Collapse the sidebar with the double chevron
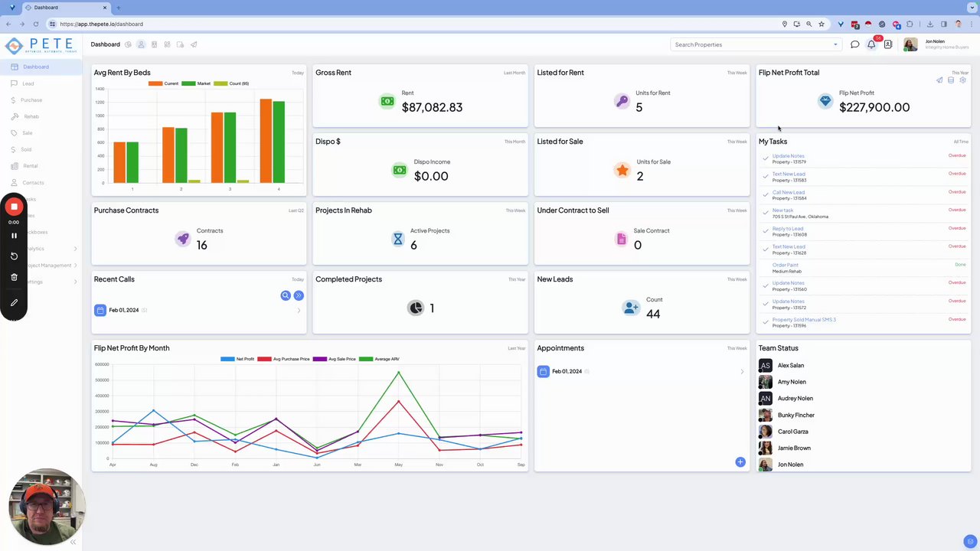 click(73, 542)
